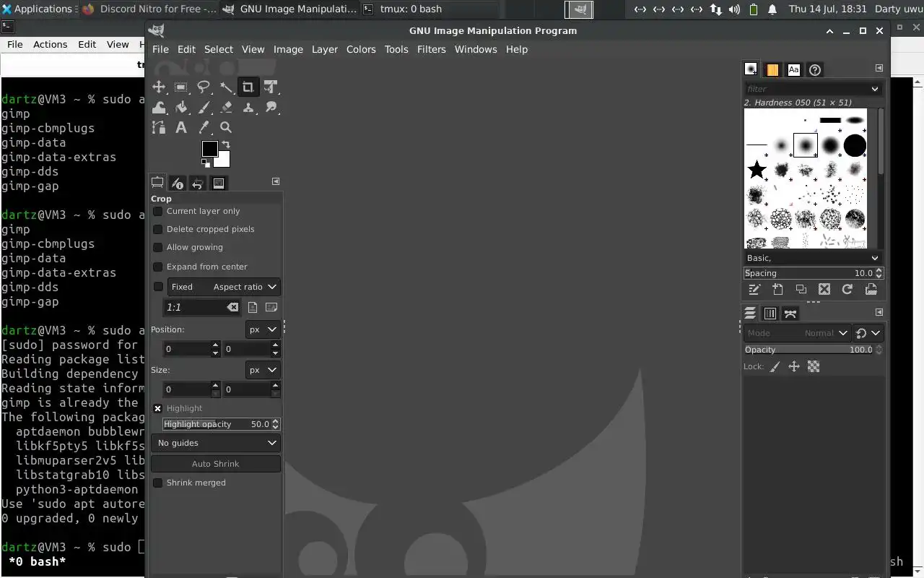Select the Eraser tool
The width and height of the screenshot is (924, 578).
(226, 107)
